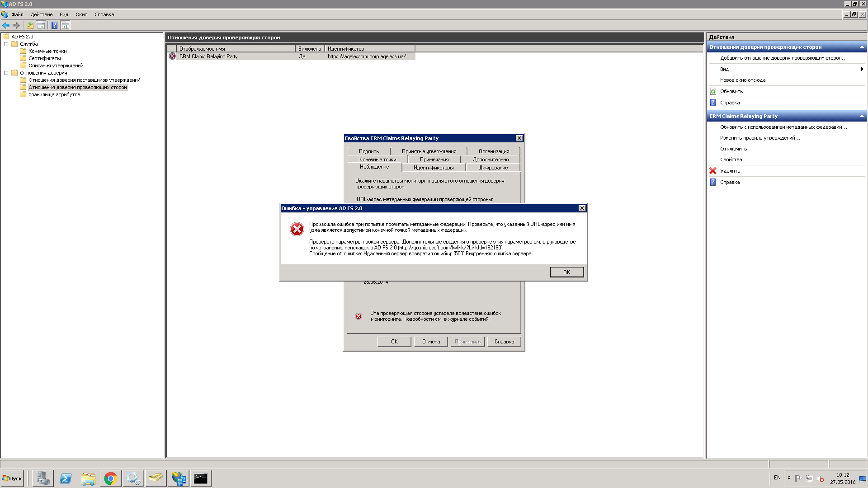Collapse the CRM Claims Relaying Party actions section
This screenshot has width=868, height=488.
point(861,116)
